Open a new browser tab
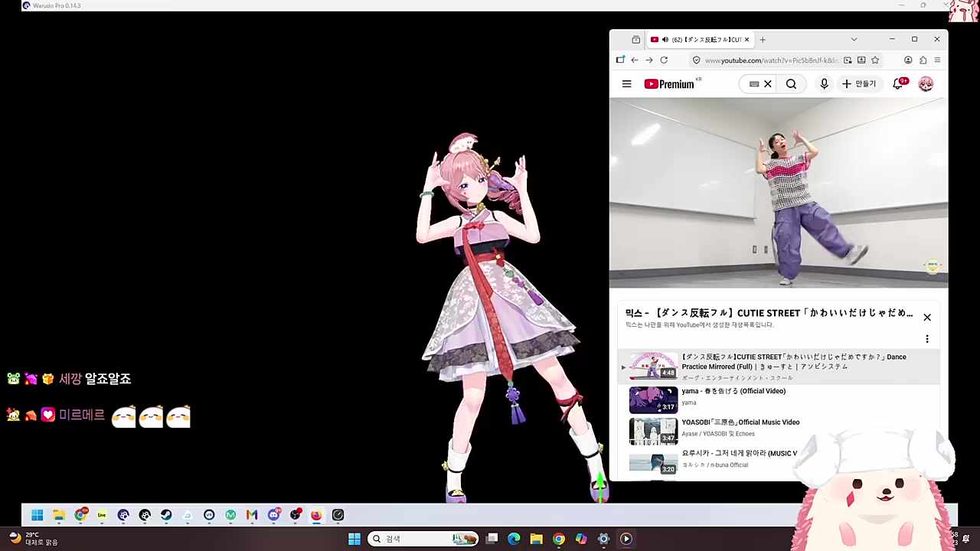Viewport: 980px width, 551px height. pyautogui.click(x=763, y=40)
